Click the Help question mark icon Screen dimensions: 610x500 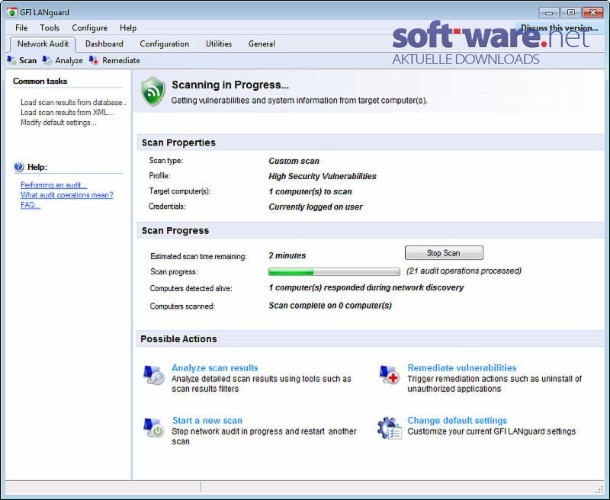click(x=19, y=167)
